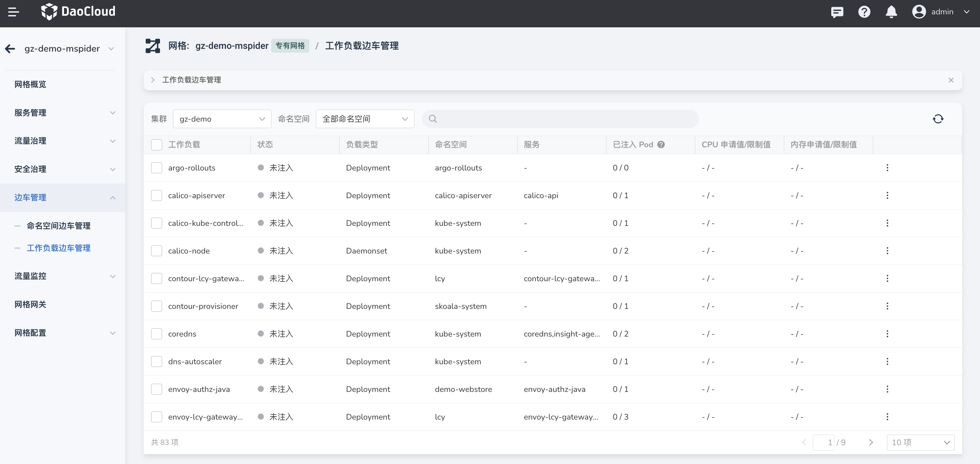The width and height of the screenshot is (980, 464).
Task: Open the more actions menu for calico-node
Action: (x=887, y=251)
